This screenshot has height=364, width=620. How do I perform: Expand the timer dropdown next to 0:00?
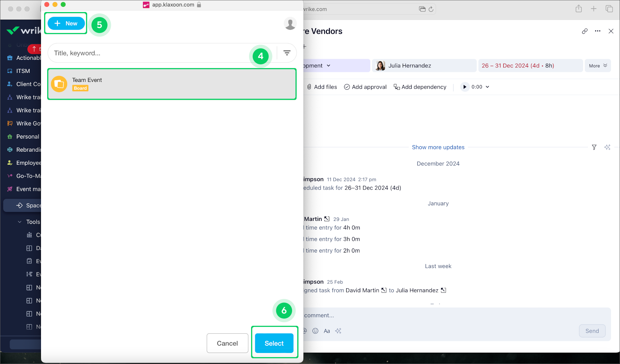click(487, 87)
